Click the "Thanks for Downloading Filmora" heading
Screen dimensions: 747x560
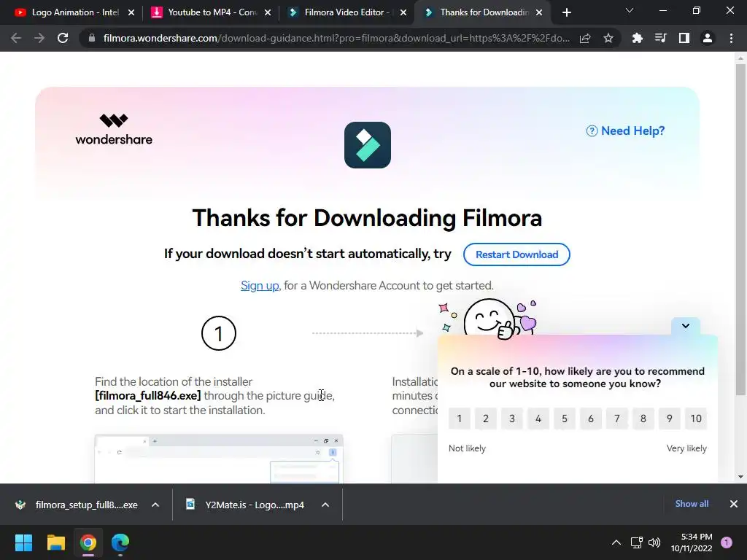(367, 218)
